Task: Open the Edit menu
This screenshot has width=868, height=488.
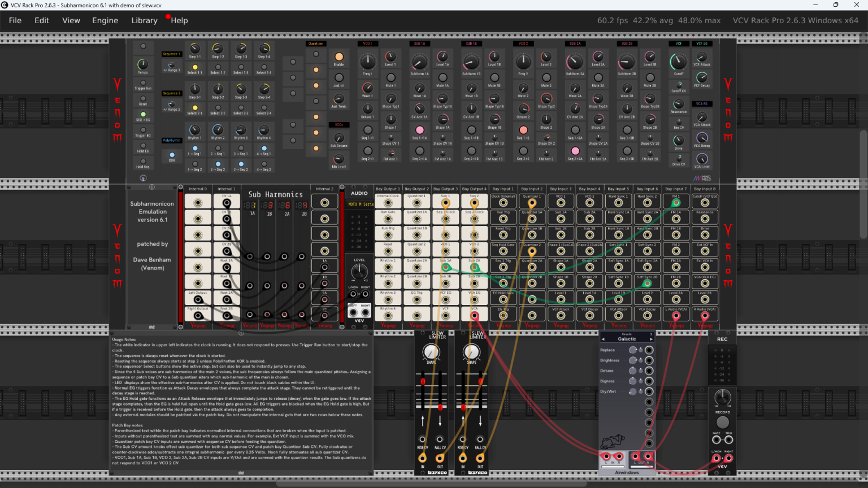Action: [42, 20]
